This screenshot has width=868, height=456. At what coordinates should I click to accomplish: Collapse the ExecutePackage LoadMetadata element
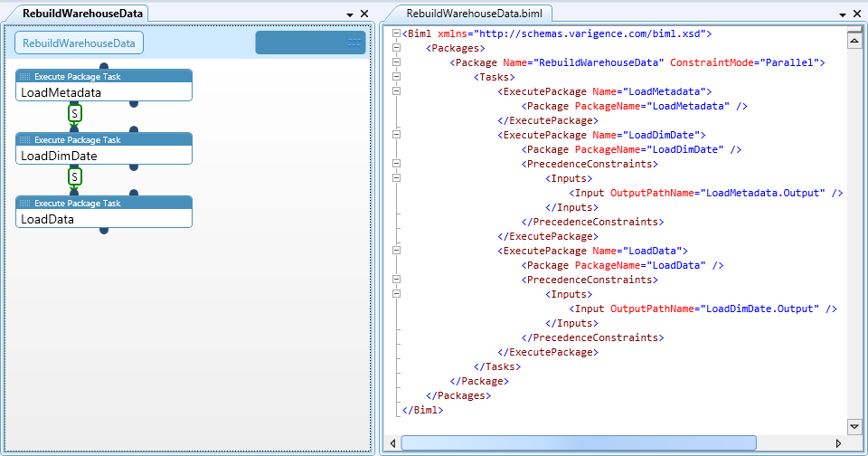click(396, 90)
